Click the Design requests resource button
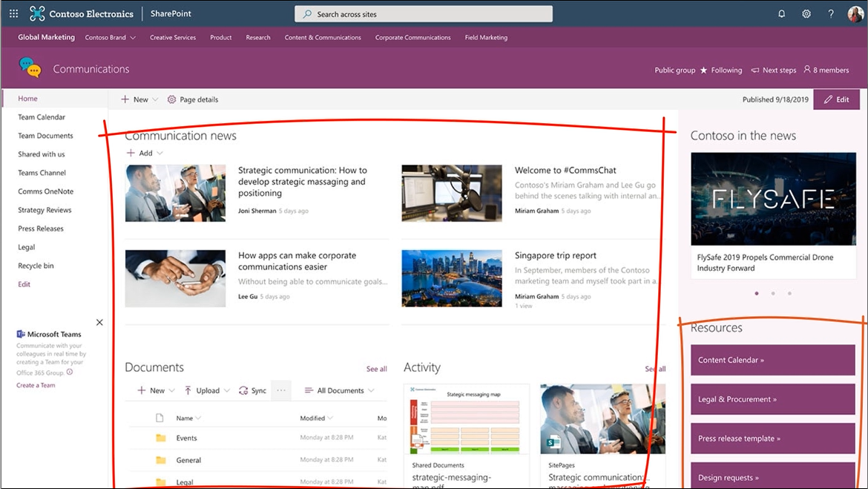This screenshot has height=489, width=868. (773, 476)
